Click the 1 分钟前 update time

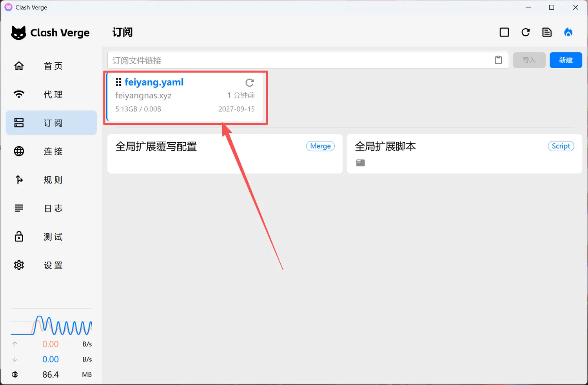pyautogui.click(x=241, y=95)
